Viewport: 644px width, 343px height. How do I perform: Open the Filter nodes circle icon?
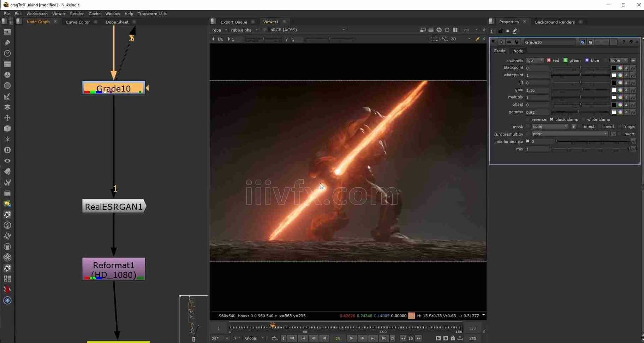coord(7,85)
